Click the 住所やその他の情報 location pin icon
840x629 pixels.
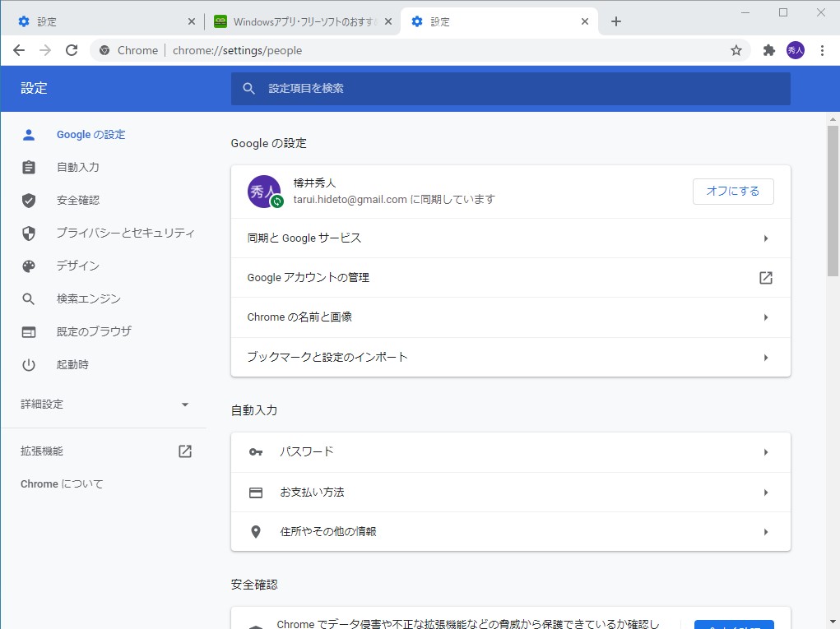(255, 531)
